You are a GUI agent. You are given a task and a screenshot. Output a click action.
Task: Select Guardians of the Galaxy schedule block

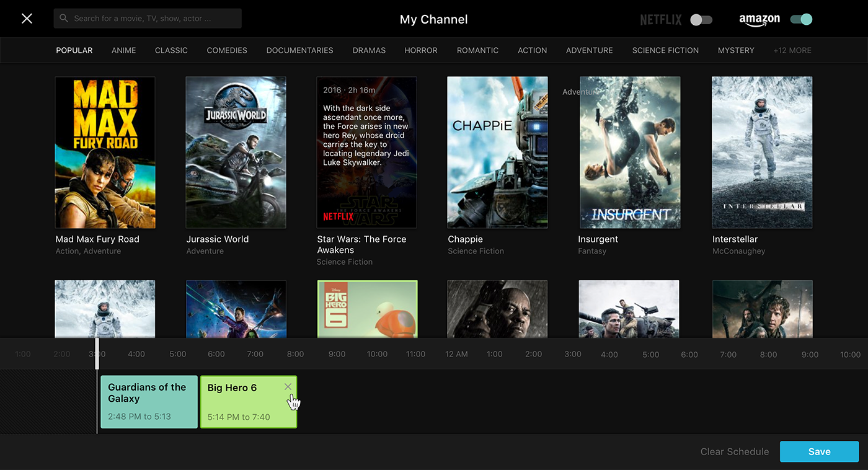pos(149,401)
